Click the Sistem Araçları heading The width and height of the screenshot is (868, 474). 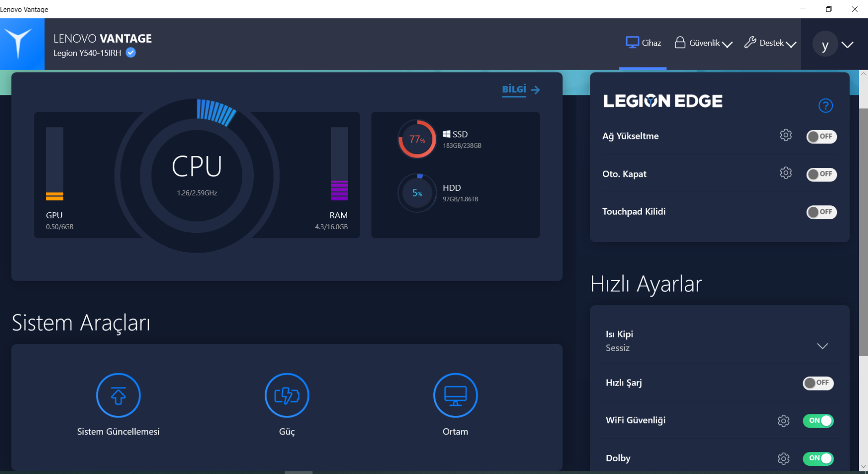tap(81, 323)
